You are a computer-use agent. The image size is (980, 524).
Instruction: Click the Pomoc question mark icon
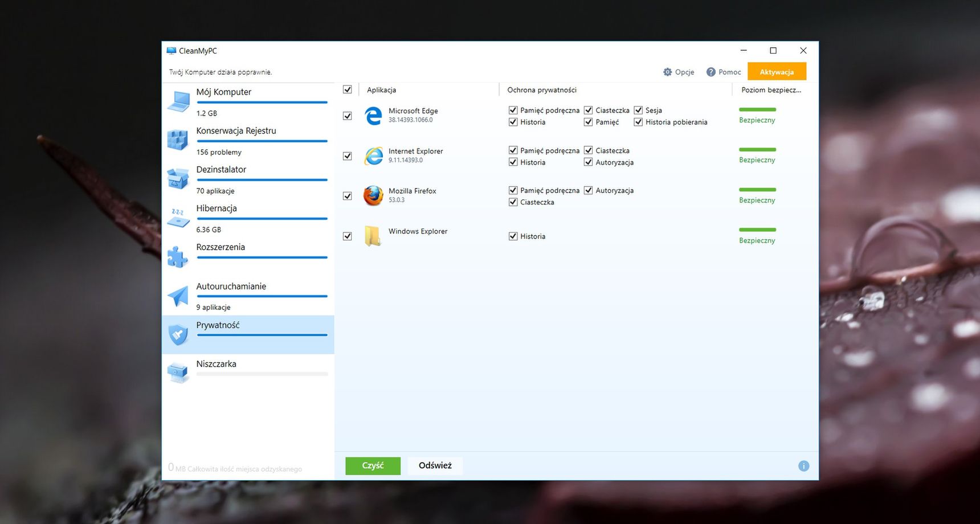(711, 72)
